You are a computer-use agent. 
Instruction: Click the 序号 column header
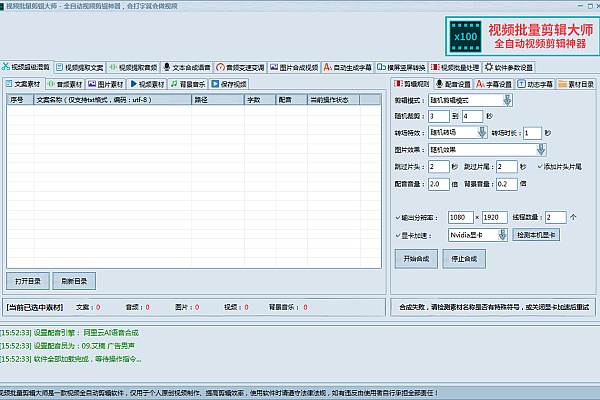(20, 100)
